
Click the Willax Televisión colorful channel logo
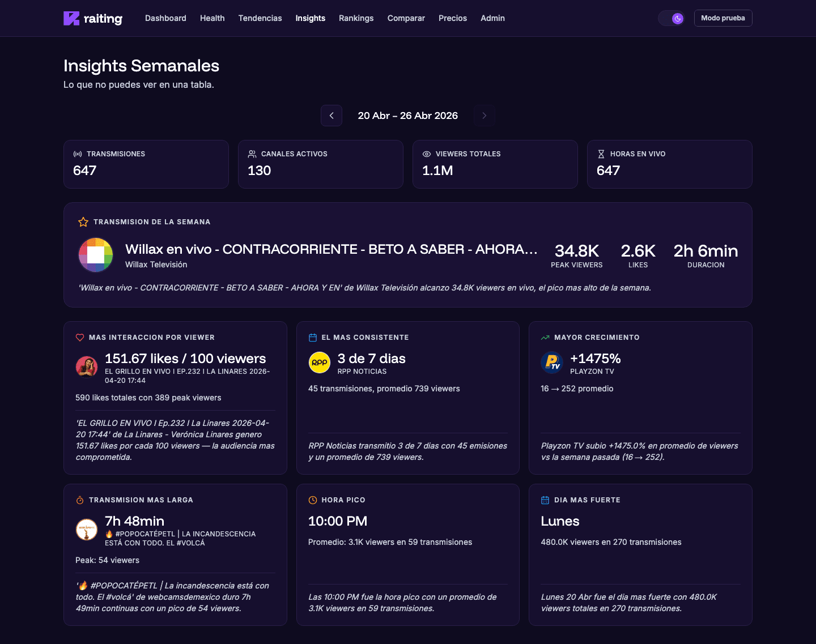point(96,255)
